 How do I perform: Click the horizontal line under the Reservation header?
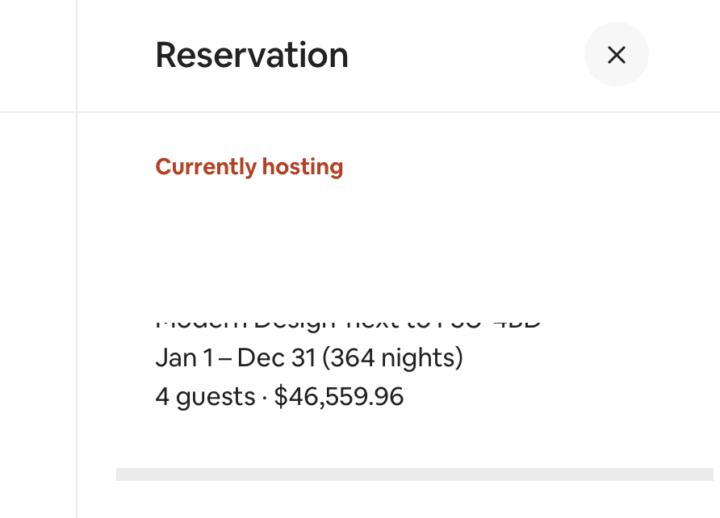pyautogui.click(x=400, y=112)
